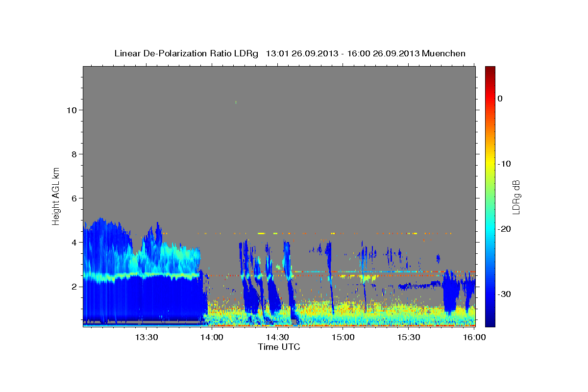Click the 'Time UTC' axis label
This screenshot has width=588, height=392.
[279, 347]
